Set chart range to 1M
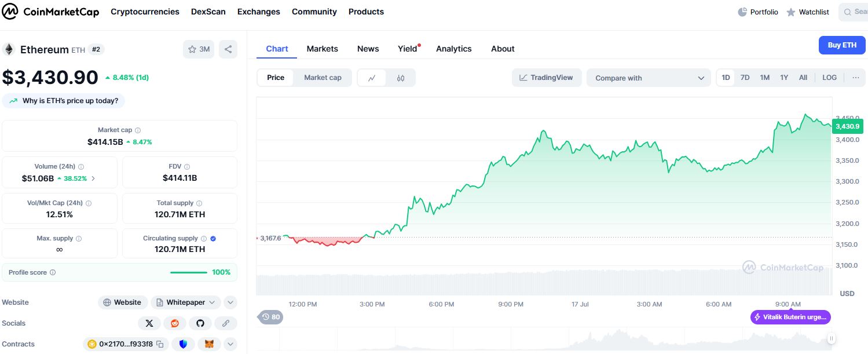Image resolution: width=868 pixels, height=354 pixels. pyautogui.click(x=765, y=78)
